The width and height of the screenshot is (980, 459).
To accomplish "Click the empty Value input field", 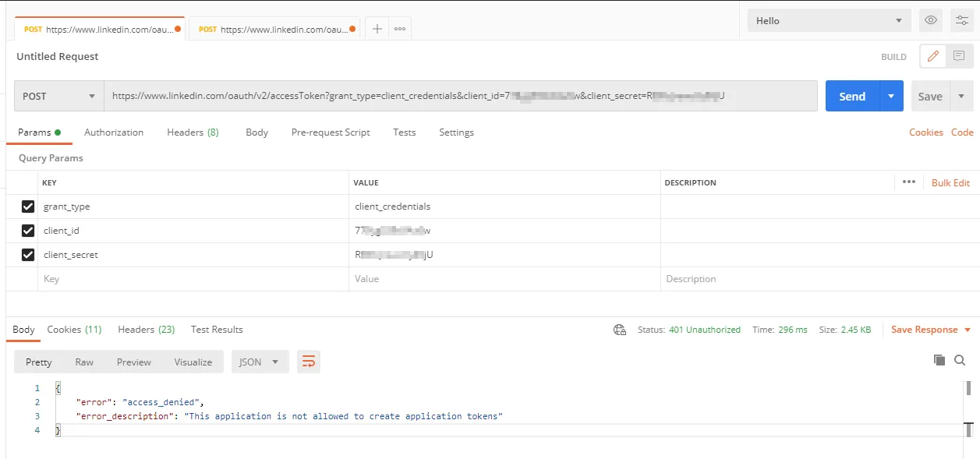I will click(x=504, y=279).
